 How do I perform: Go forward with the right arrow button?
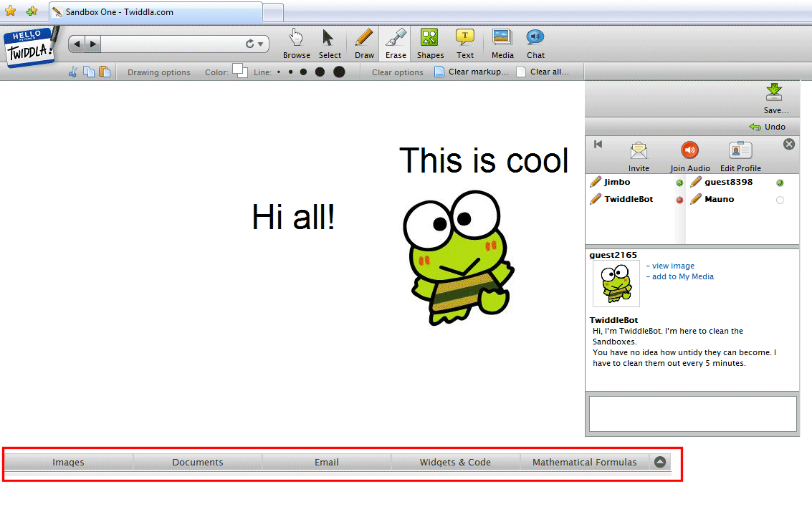pos(92,44)
